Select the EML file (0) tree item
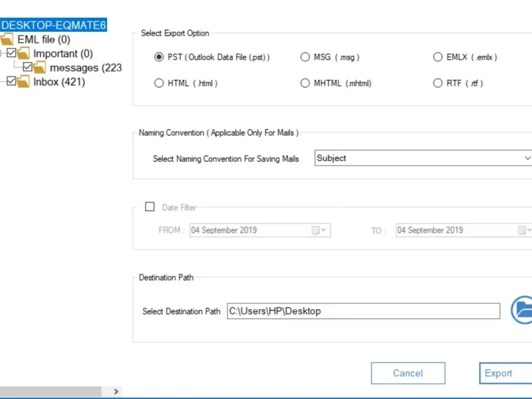 [44, 39]
